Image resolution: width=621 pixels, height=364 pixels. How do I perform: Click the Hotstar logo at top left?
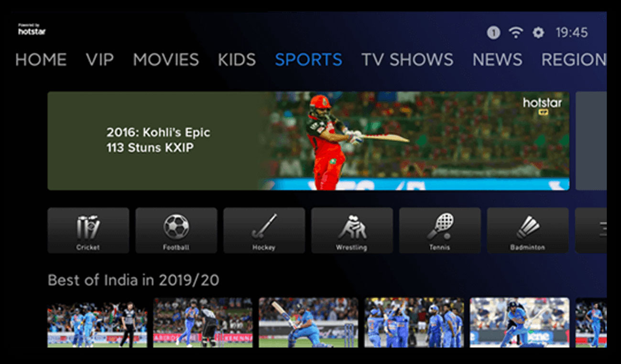pos(32,30)
